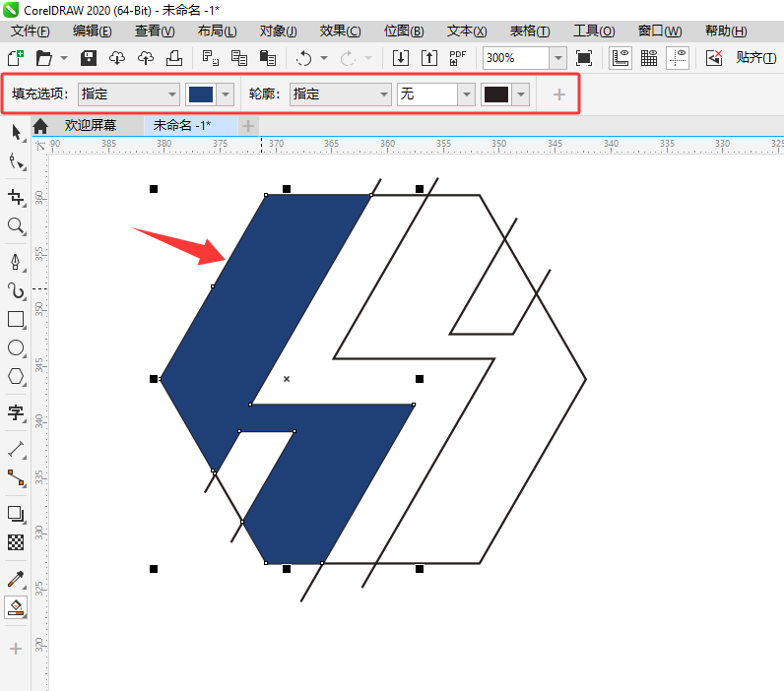Click the Export icon
784x691 pixels.
(429, 58)
